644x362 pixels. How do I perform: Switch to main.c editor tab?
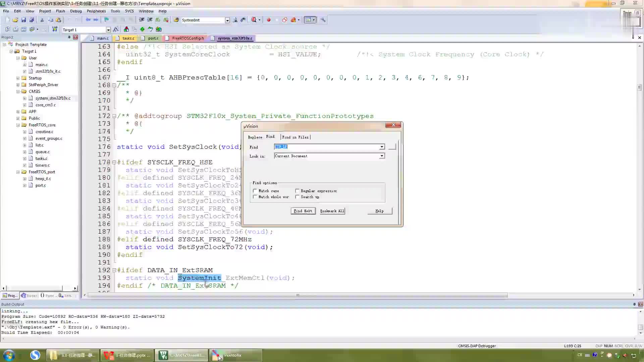pos(100,38)
